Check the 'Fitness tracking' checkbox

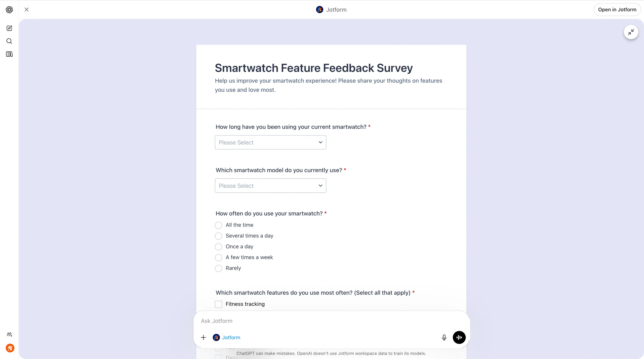click(218, 304)
